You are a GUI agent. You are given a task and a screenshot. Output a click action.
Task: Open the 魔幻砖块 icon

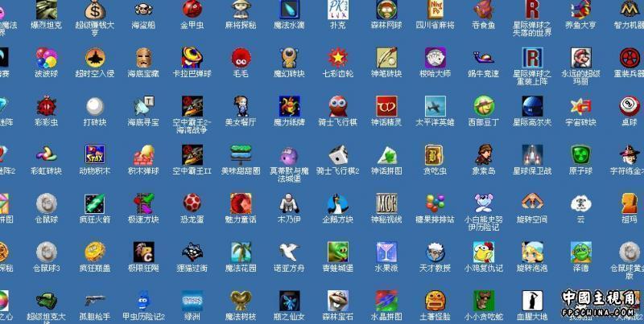point(289,58)
